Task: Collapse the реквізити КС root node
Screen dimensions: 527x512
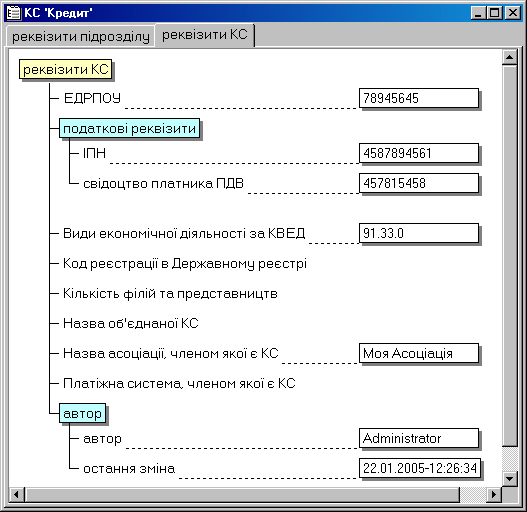Action: [x=66, y=70]
